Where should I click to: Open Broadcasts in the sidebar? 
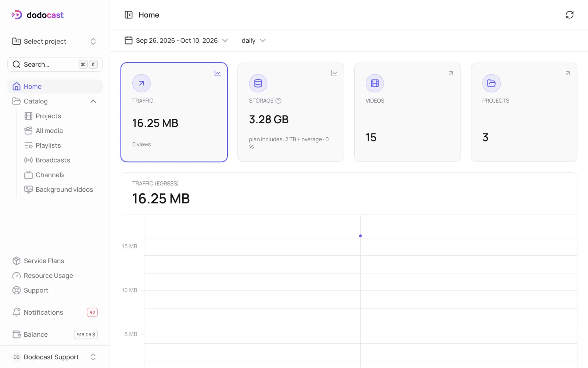53,160
